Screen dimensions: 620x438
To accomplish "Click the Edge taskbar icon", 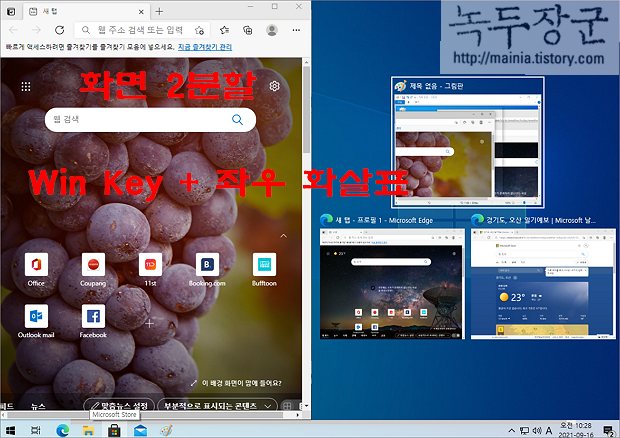I will 62,430.
